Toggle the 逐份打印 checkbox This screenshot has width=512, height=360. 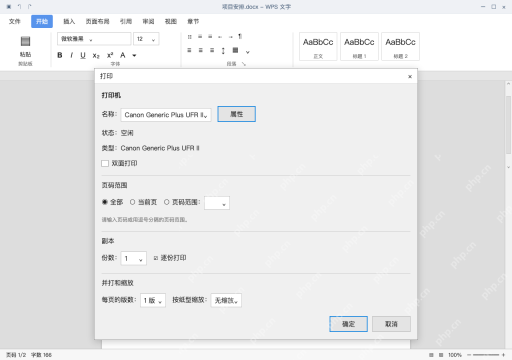coord(156,258)
